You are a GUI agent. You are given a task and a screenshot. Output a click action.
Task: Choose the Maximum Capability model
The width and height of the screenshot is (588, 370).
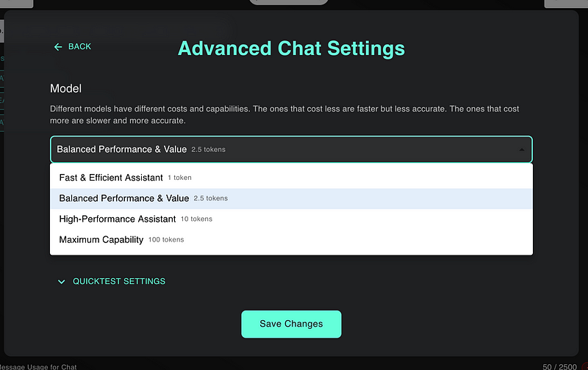101,239
